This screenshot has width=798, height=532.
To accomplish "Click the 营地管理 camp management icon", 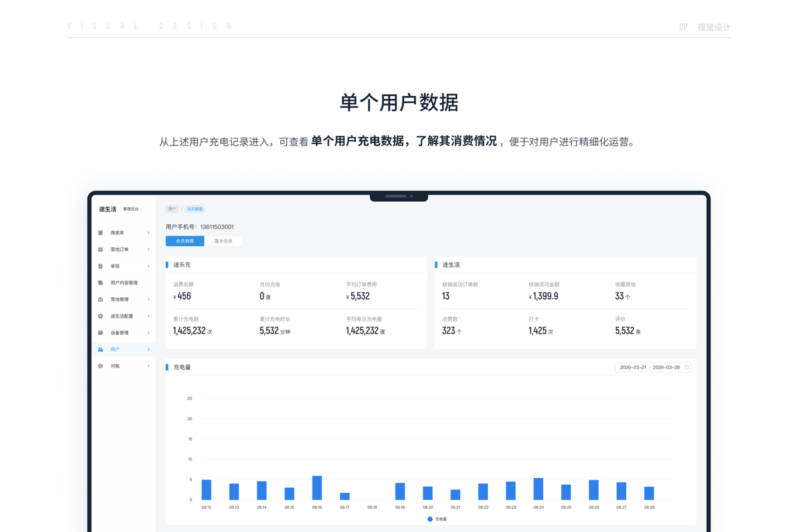I will pyautogui.click(x=100, y=299).
